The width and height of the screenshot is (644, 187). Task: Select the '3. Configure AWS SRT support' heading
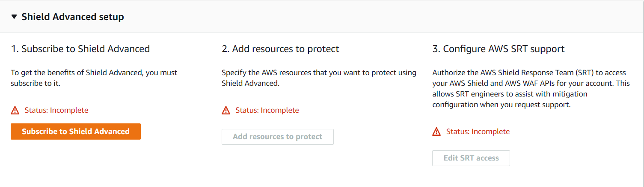pos(499,49)
